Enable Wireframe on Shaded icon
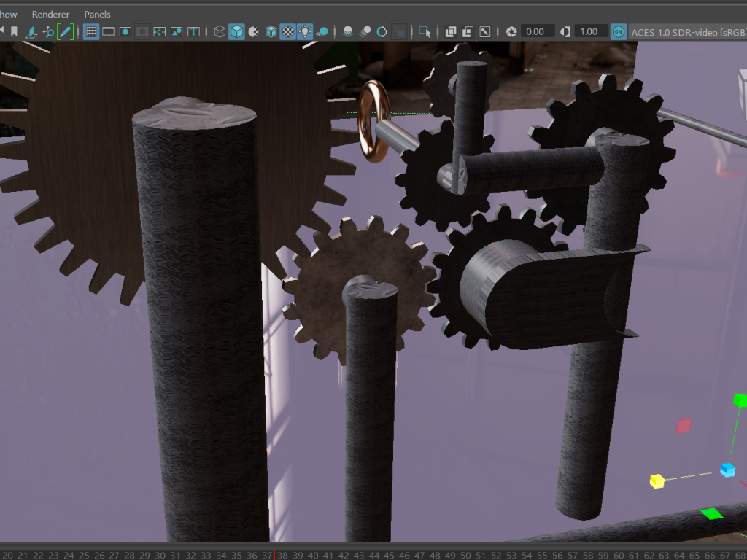Image resolution: width=747 pixels, height=560 pixels. tap(271, 32)
